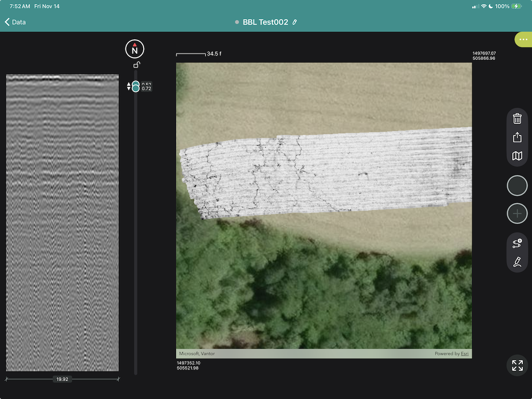Viewport: 532px width, 399px height.
Task: Tap the trash delete icon
Action: [x=517, y=119]
